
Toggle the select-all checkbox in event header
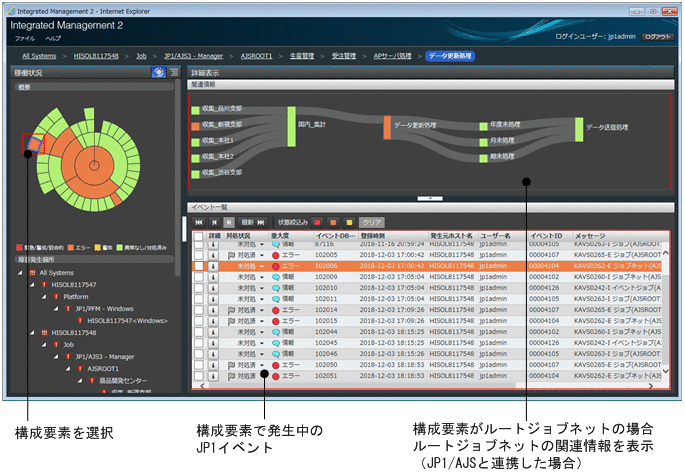pos(199,236)
